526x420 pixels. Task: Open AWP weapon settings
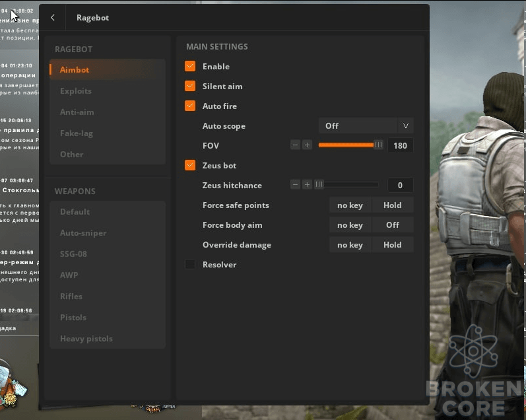tap(108, 275)
